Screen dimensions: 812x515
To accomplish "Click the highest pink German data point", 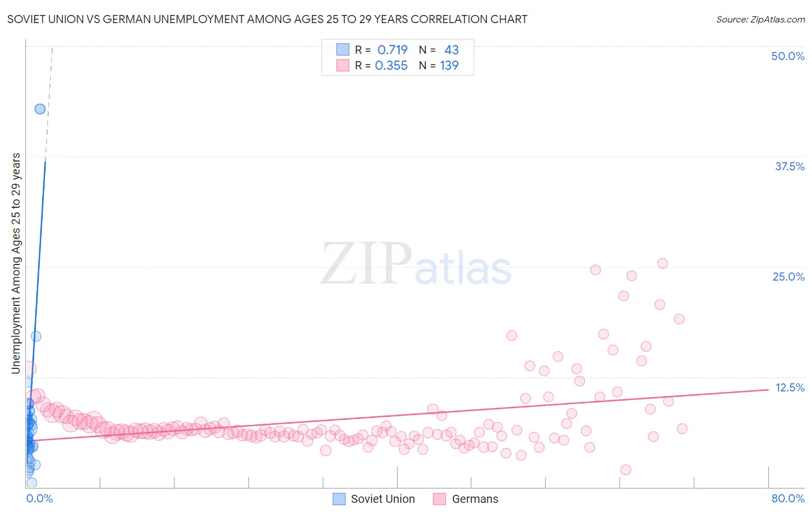I will (662, 263).
